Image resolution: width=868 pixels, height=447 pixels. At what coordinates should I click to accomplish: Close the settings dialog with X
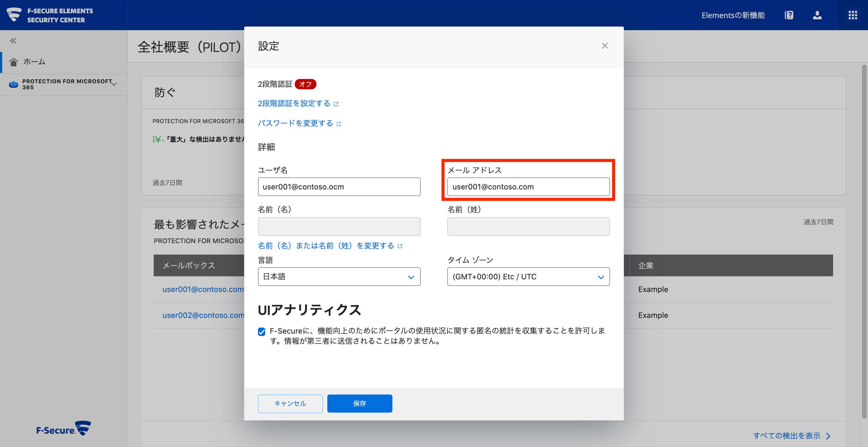click(x=605, y=46)
